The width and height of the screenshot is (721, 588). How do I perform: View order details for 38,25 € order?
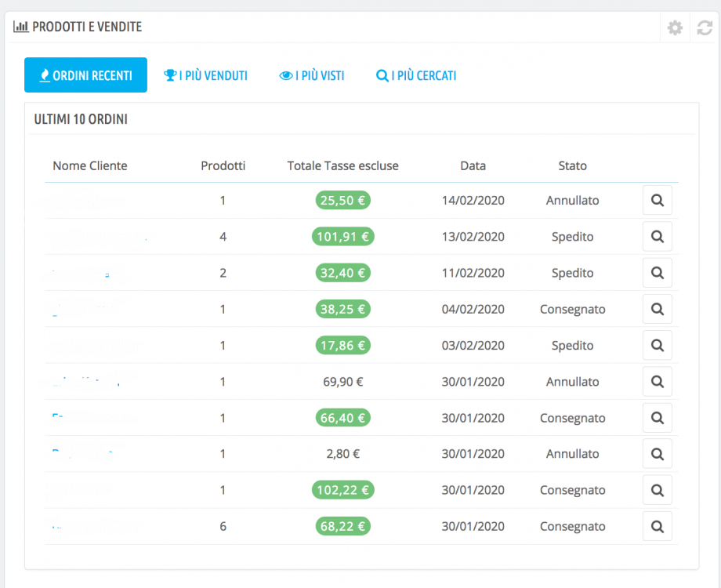point(657,309)
